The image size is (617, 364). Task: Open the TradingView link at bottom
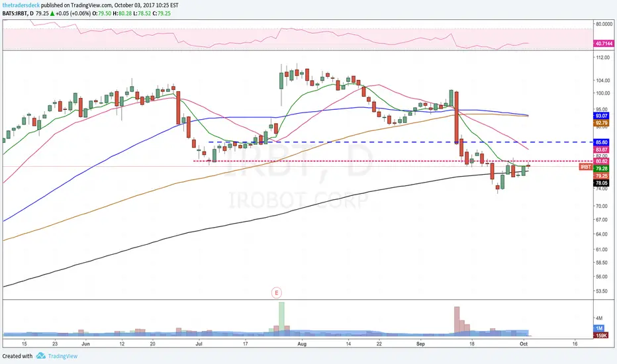[x=63, y=356]
